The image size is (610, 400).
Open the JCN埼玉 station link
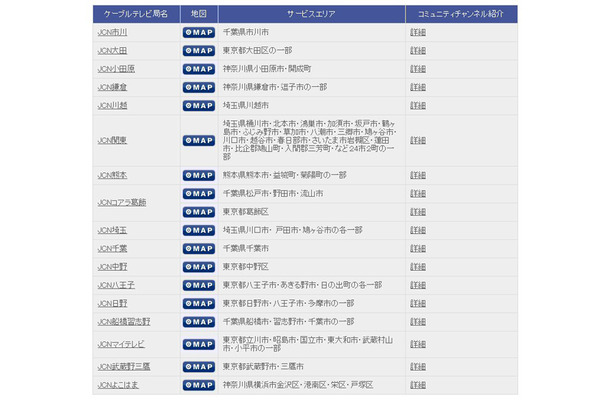point(112,230)
